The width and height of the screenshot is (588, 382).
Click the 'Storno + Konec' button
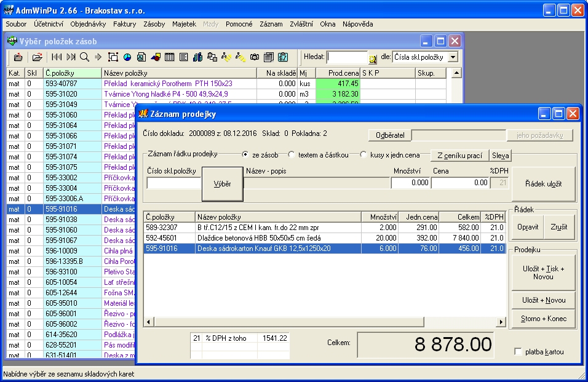pyautogui.click(x=543, y=319)
